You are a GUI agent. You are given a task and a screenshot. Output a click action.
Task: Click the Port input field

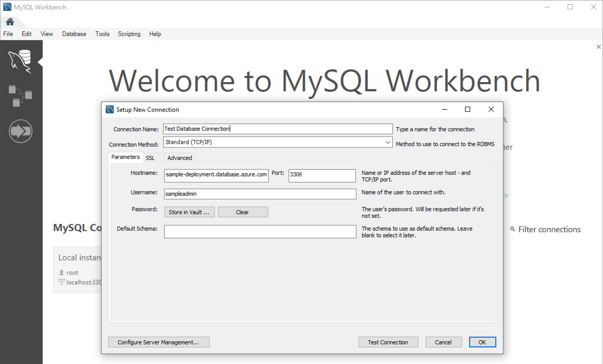322,175
